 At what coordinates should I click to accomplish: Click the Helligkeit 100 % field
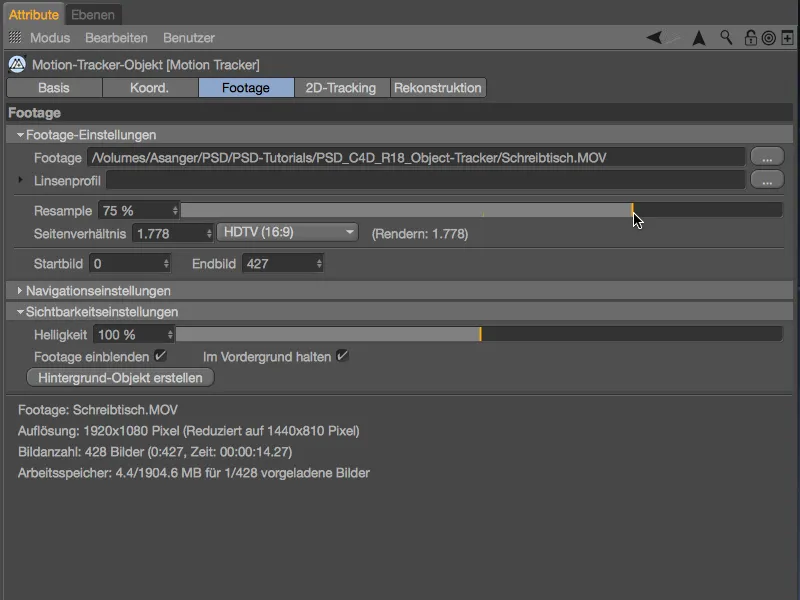130,335
